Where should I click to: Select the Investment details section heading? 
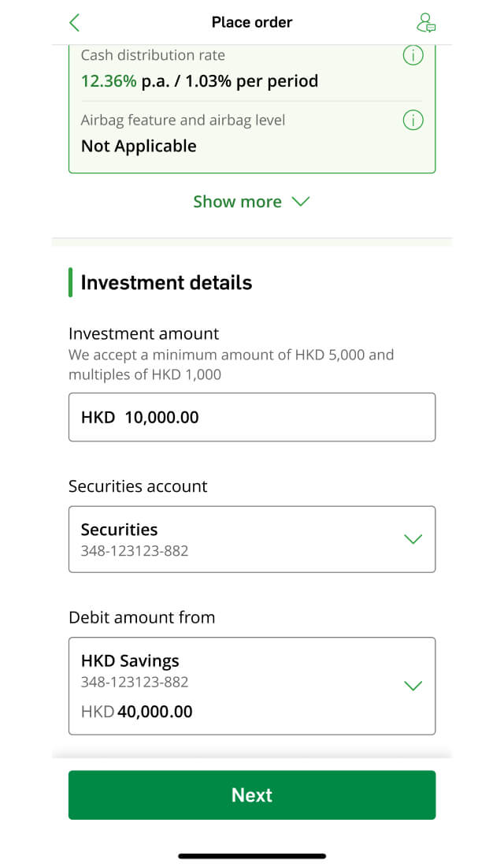pyautogui.click(x=166, y=282)
